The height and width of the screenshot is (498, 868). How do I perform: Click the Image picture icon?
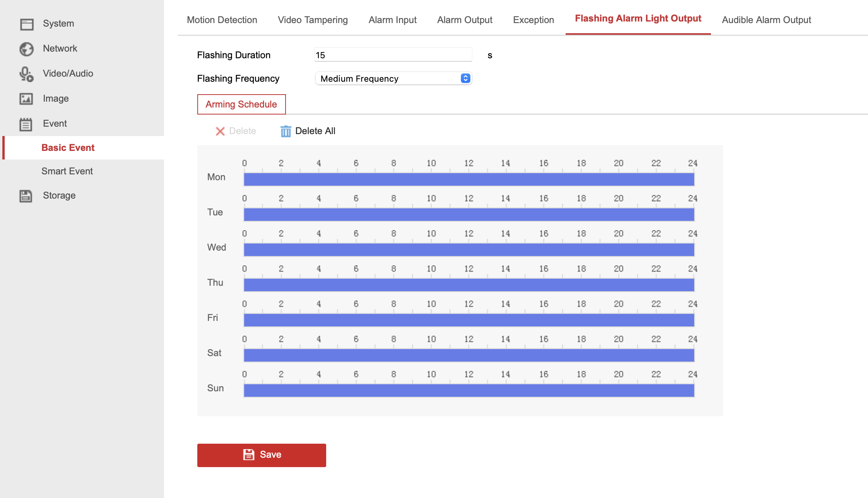[26, 99]
